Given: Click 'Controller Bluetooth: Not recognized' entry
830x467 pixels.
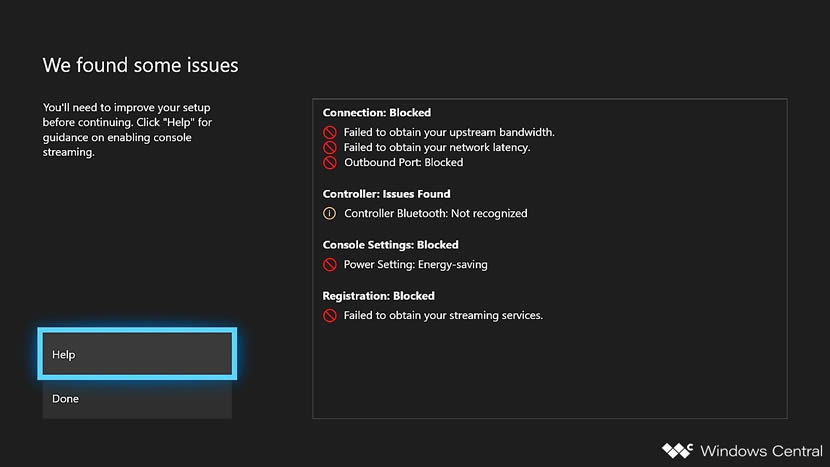Looking at the screenshot, I should 435,213.
